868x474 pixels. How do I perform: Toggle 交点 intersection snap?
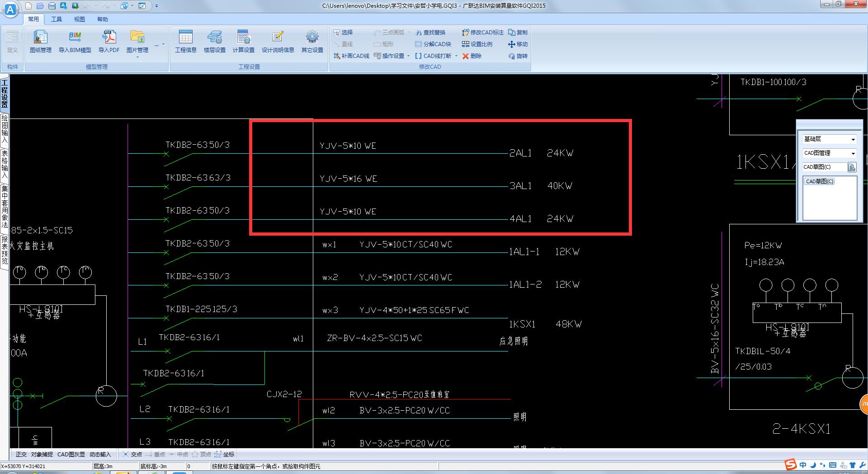pos(132,455)
